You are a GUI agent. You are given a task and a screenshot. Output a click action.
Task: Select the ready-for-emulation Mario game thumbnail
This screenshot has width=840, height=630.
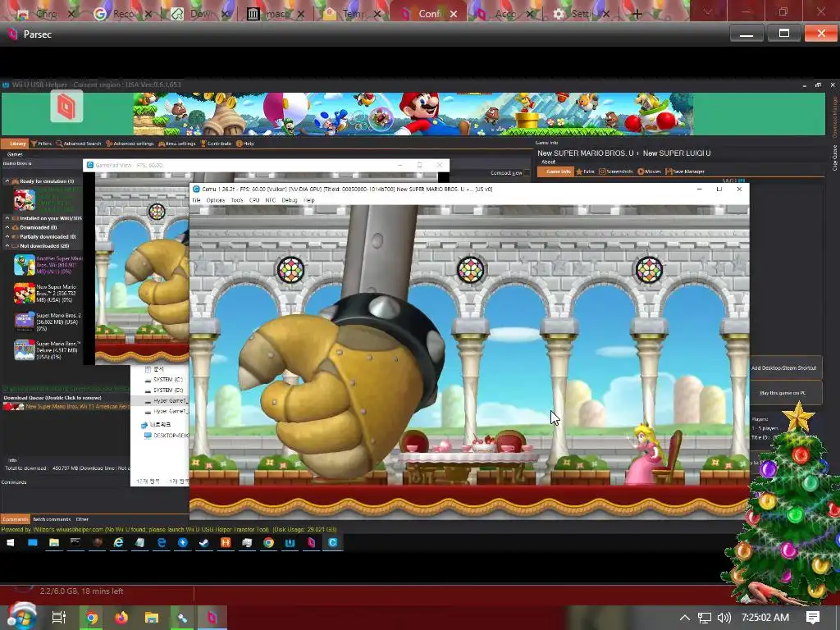[24, 200]
